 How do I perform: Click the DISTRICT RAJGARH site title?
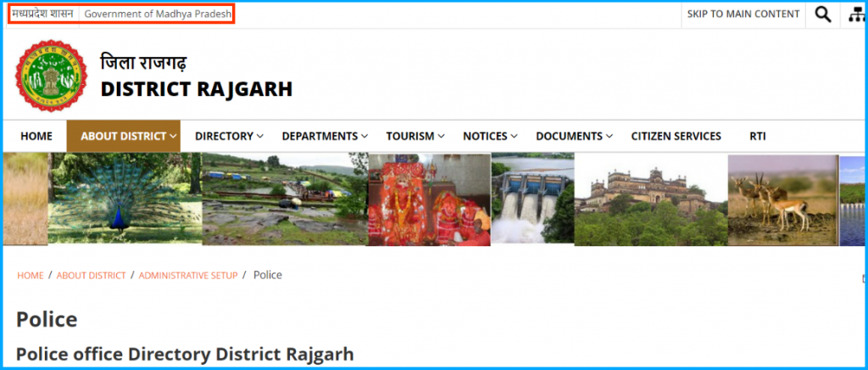(x=197, y=89)
